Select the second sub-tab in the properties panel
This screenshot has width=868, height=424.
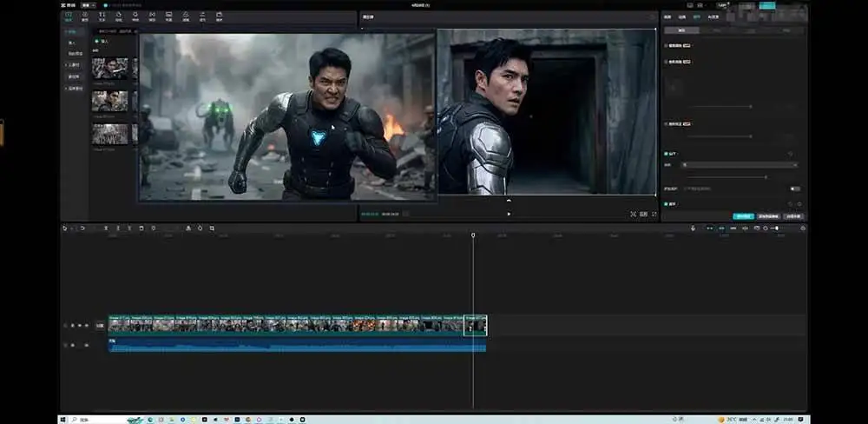pyautogui.click(x=716, y=30)
